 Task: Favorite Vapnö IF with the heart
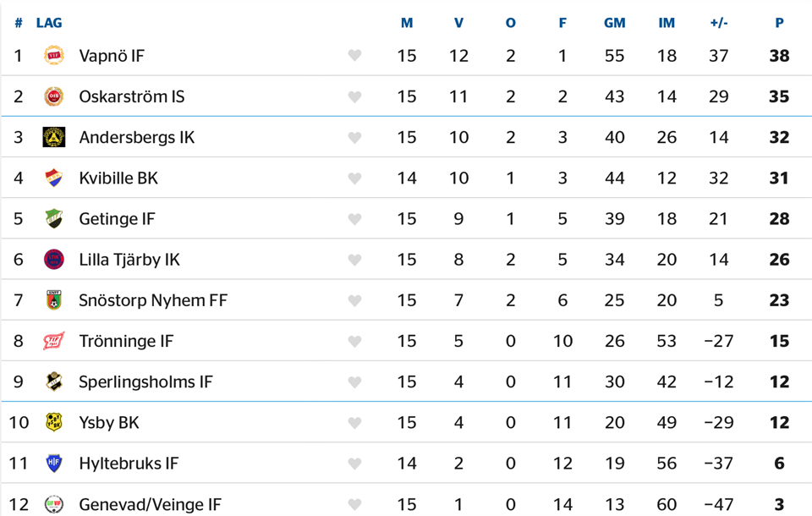point(354,56)
